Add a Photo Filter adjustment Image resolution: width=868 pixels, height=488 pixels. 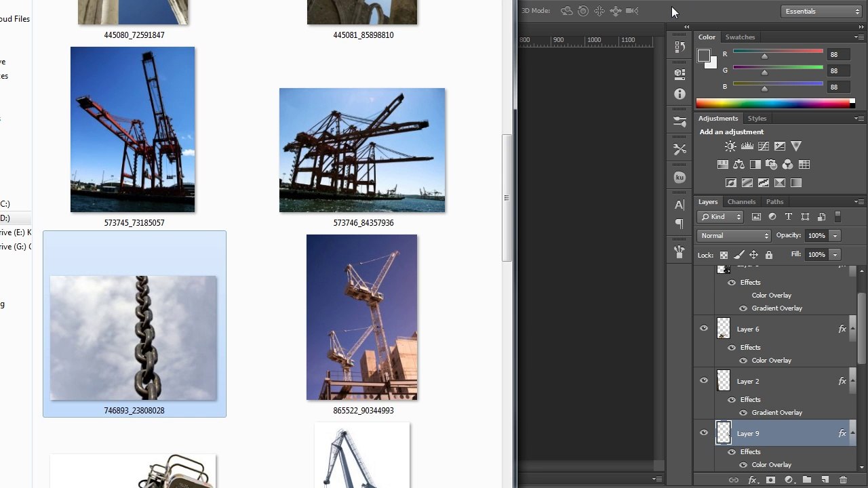coord(772,165)
